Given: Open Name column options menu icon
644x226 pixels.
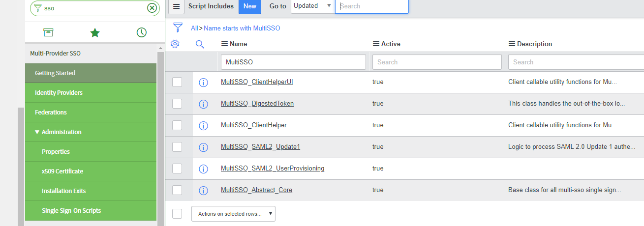Looking at the screenshot, I should pos(224,44).
